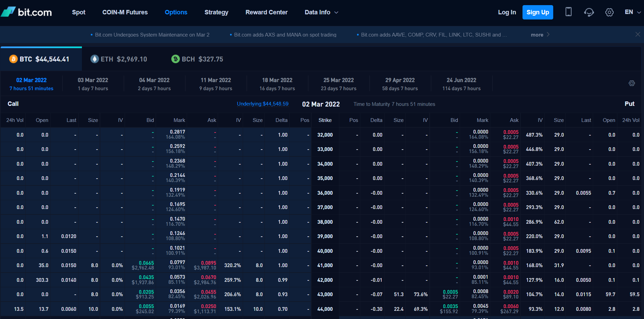Click the Sign Up button
This screenshot has height=319, width=644.
(538, 12)
